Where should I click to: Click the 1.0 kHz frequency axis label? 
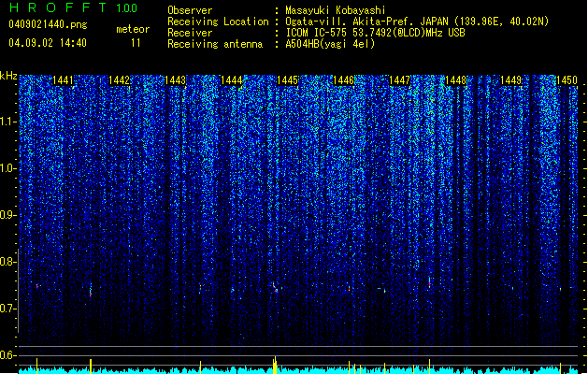8,168
